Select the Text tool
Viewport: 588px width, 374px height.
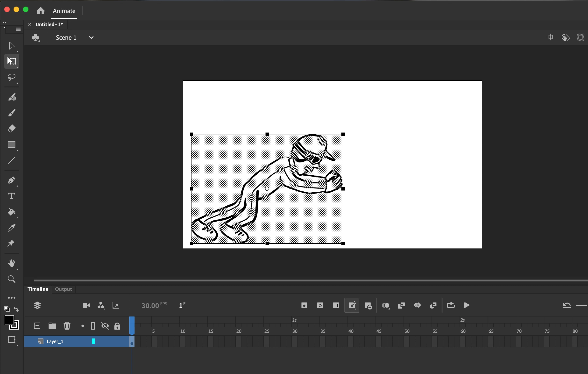(11, 196)
